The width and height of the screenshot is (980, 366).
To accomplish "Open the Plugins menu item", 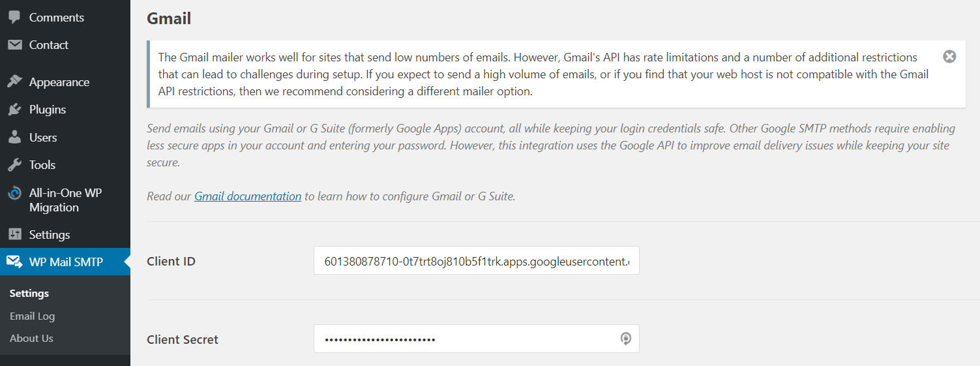I will click(x=48, y=109).
